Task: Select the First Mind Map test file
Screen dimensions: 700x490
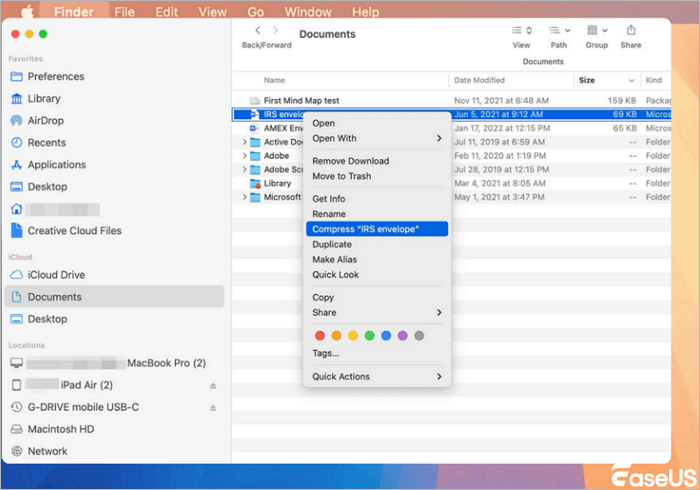Action: pos(301,101)
